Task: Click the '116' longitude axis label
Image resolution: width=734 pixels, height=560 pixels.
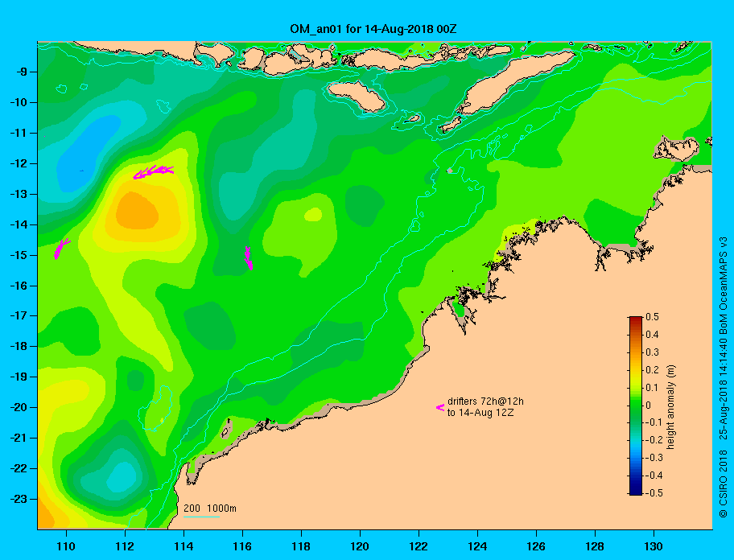Action: tap(242, 546)
